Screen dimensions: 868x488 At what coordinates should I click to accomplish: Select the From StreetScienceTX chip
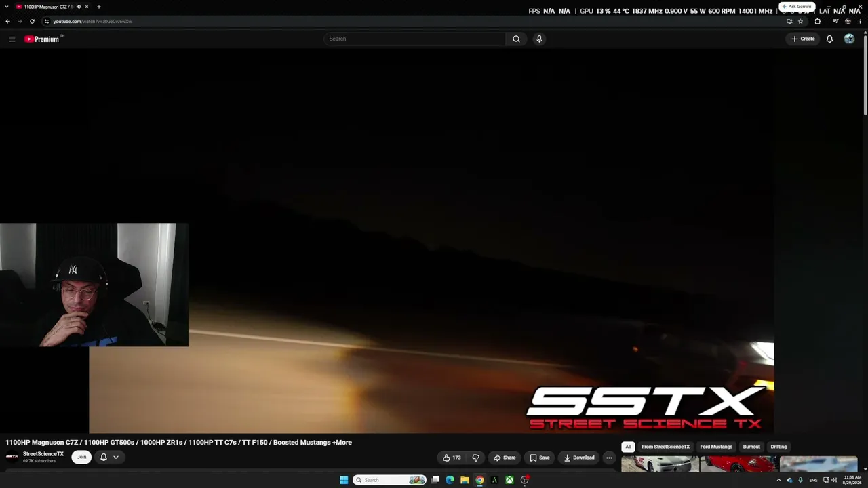coord(665,447)
